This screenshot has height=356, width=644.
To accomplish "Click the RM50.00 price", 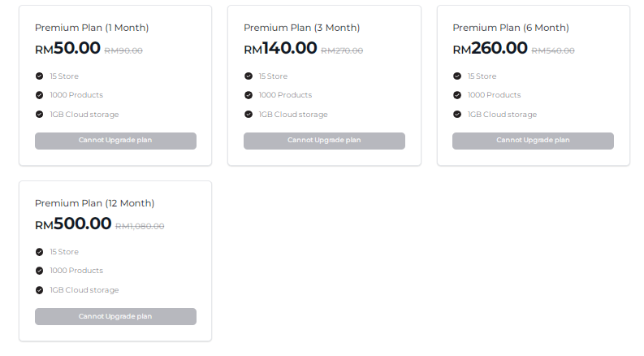I will coord(67,49).
